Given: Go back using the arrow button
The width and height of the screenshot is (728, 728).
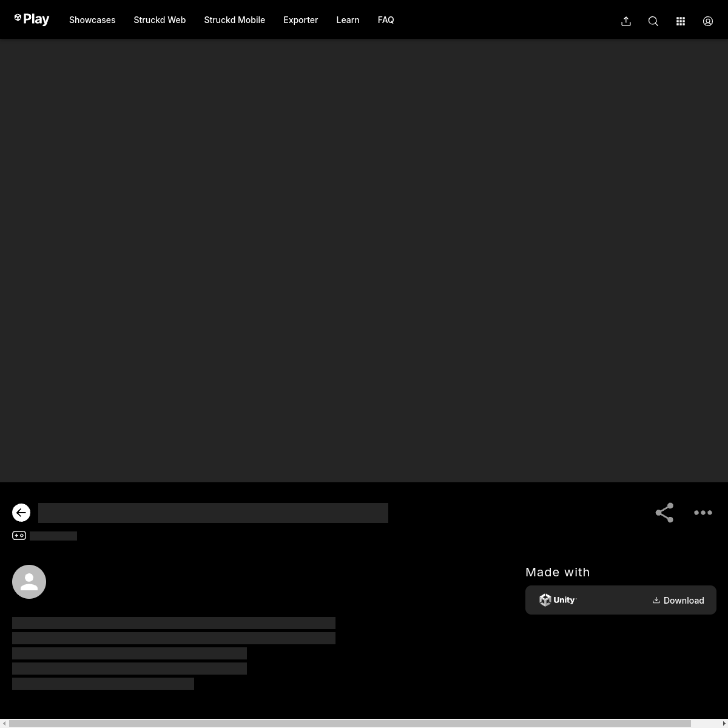Looking at the screenshot, I should 21,513.
